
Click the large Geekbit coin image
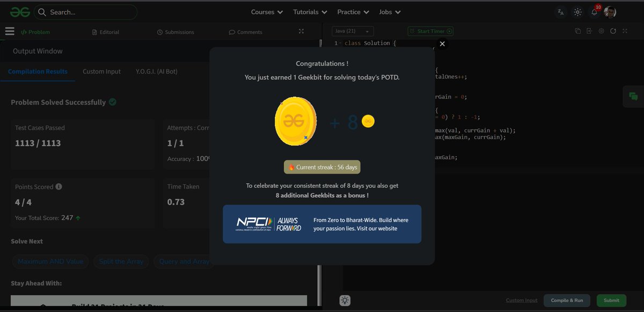tap(295, 122)
